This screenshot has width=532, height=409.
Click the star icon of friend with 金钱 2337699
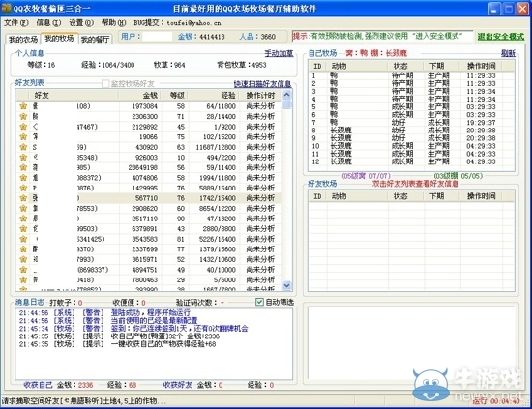point(23,248)
